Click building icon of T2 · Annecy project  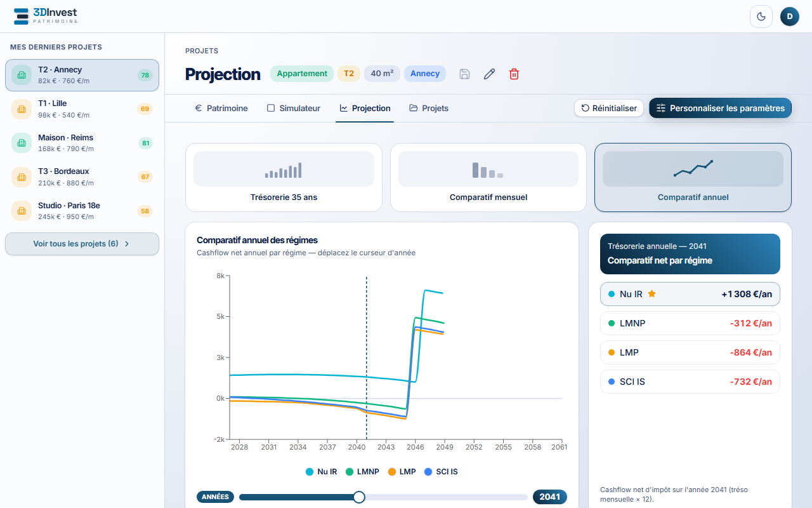click(22, 75)
